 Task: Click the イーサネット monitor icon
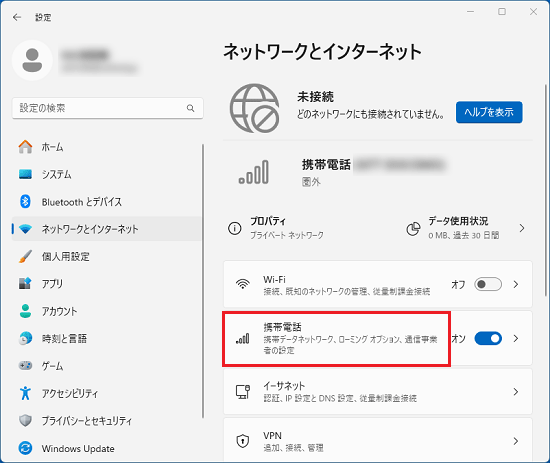tap(243, 391)
